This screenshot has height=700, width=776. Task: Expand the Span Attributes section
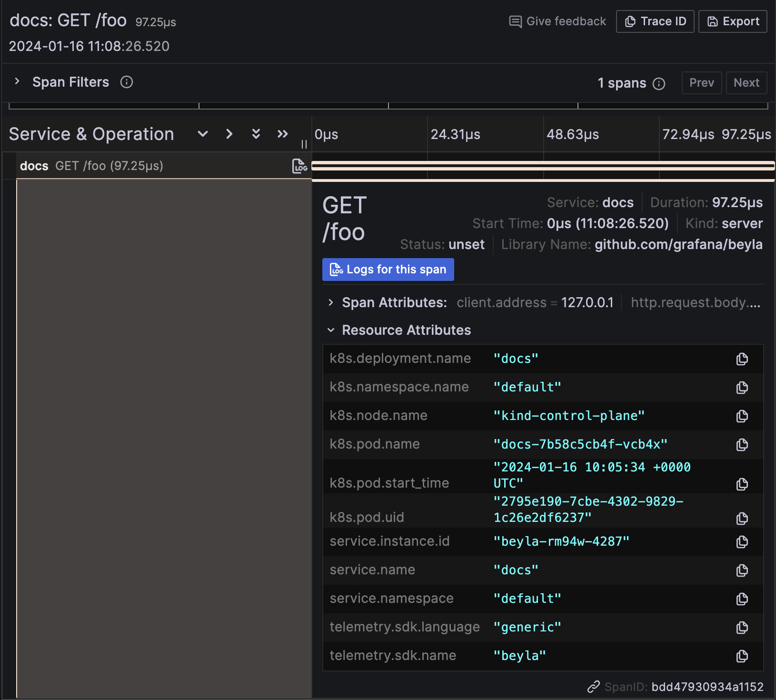pos(331,302)
